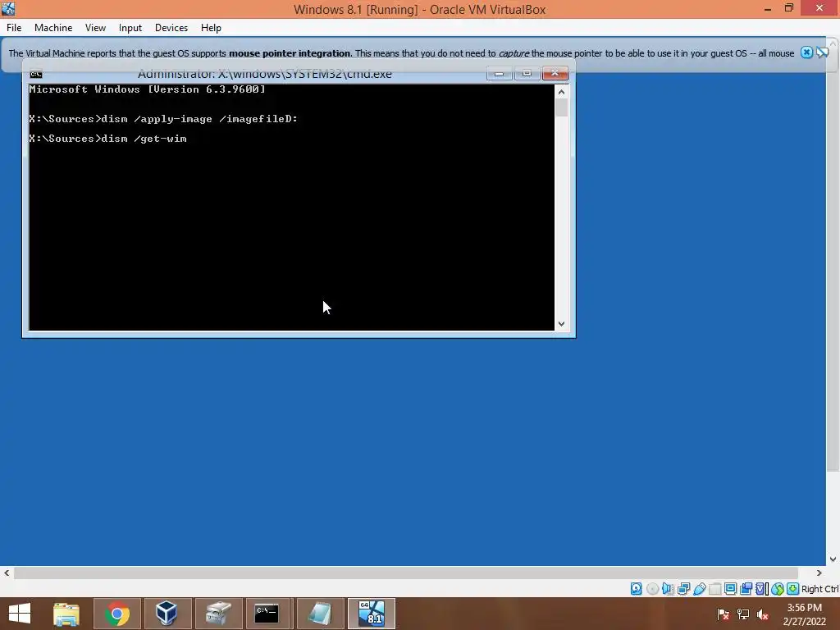The image size is (840, 630).
Task: Open the Help menu
Action: click(x=211, y=28)
